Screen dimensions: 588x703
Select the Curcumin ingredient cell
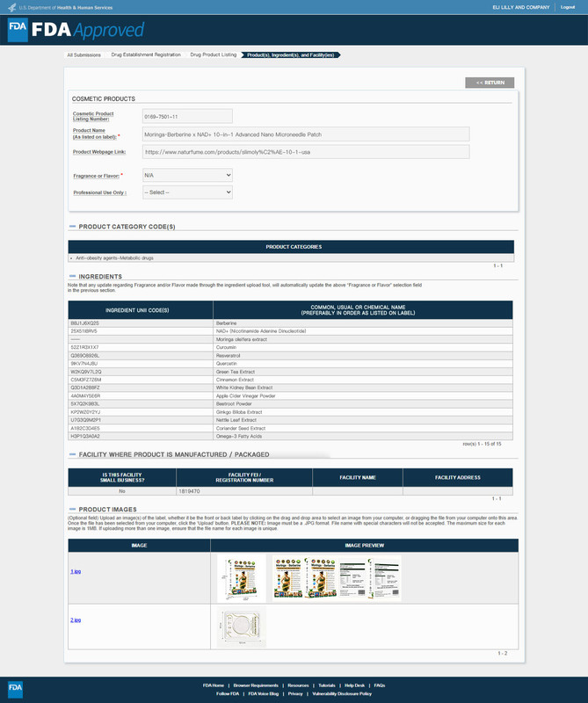(363, 347)
